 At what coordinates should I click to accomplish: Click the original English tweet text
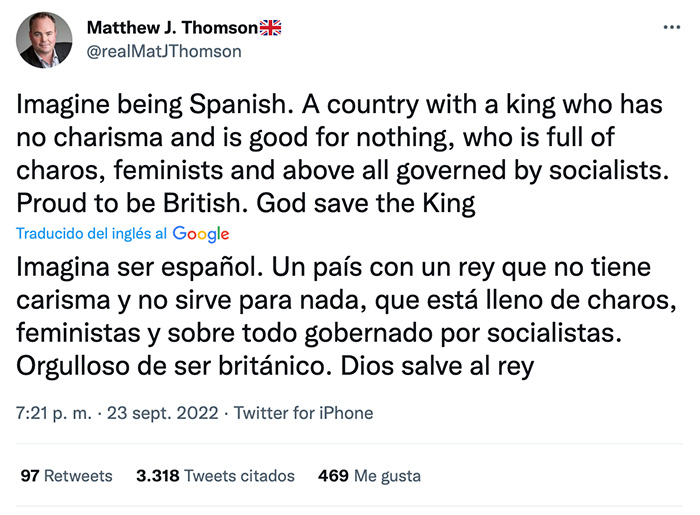(343, 154)
